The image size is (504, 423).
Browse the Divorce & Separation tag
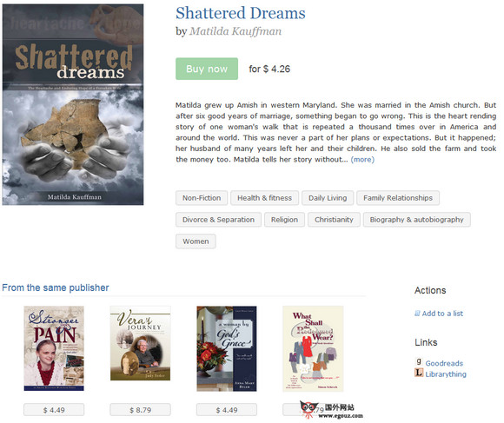[x=218, y=220]
